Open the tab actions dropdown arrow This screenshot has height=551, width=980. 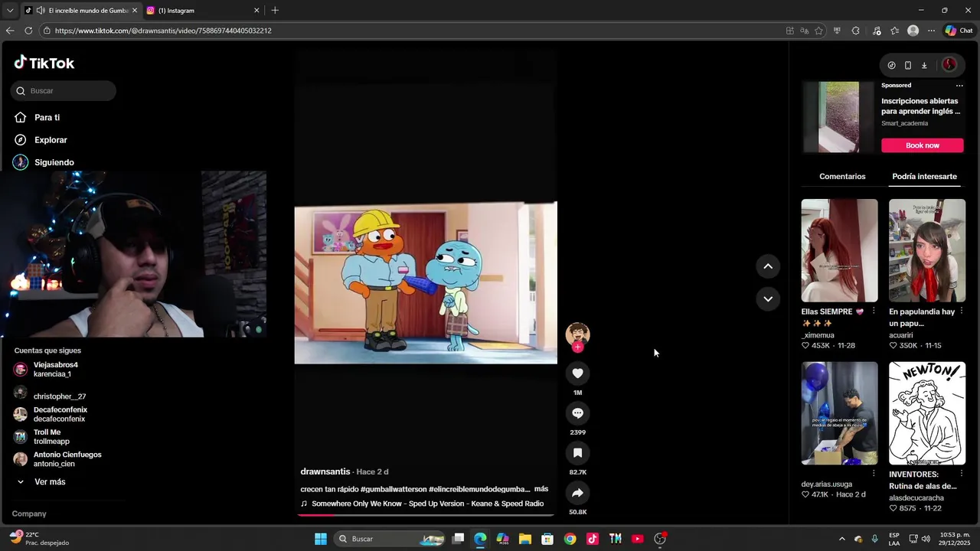[x=10, y=11]
